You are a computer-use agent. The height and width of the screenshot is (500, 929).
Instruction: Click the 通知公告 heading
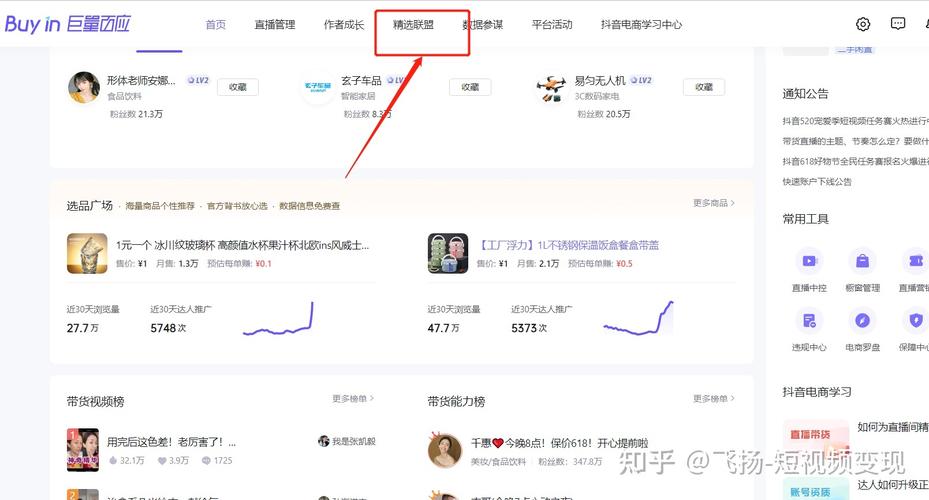(805, 94)
